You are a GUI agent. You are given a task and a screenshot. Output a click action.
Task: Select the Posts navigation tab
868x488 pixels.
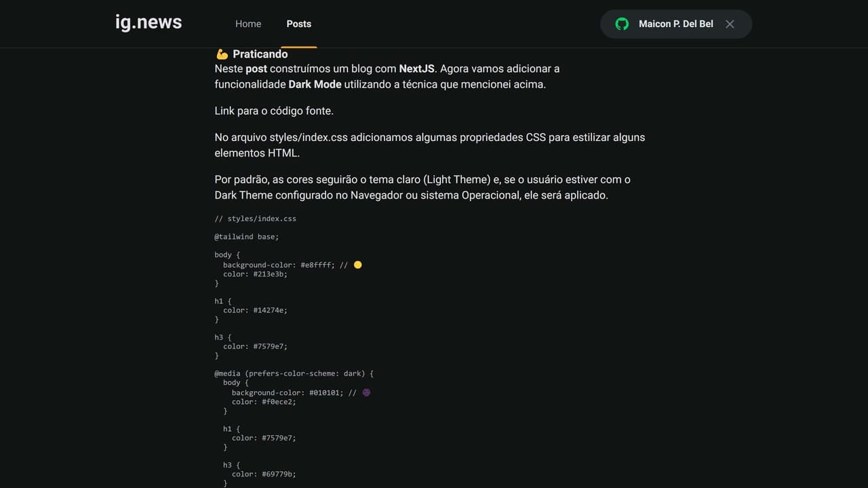point(298,24)
